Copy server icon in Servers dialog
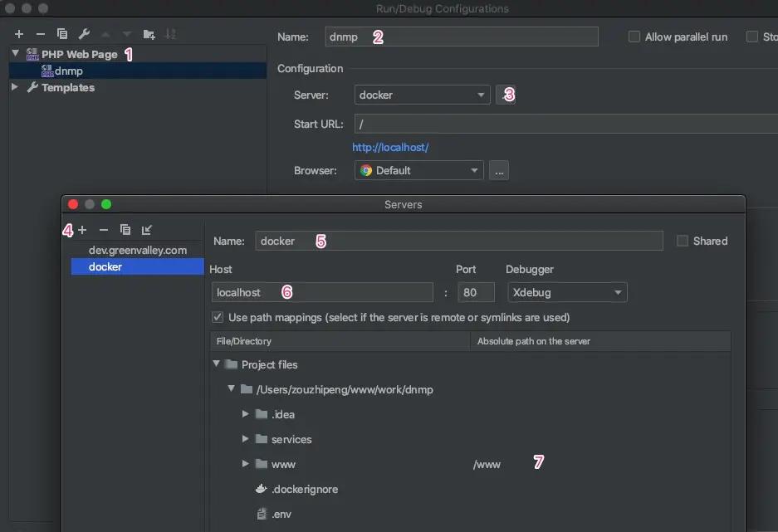Screen dimensions: 778x532 click(x=125, y=230)
